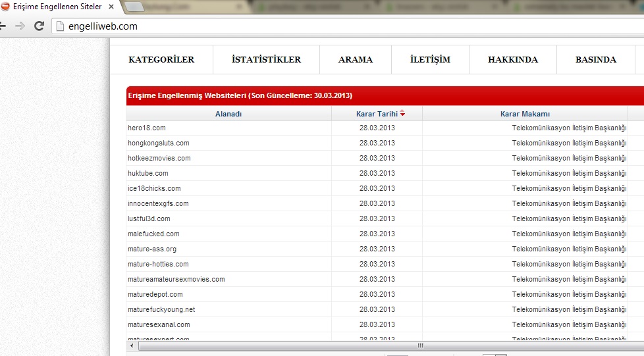The image size is (644, 356).
Task: Select the lustful3d.com row
Action: click(385, 219)
